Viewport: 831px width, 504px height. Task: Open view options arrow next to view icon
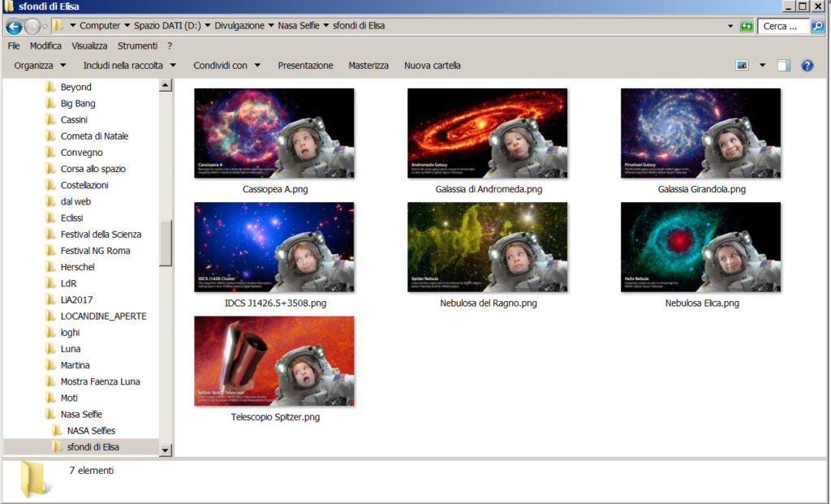[762, 66]
